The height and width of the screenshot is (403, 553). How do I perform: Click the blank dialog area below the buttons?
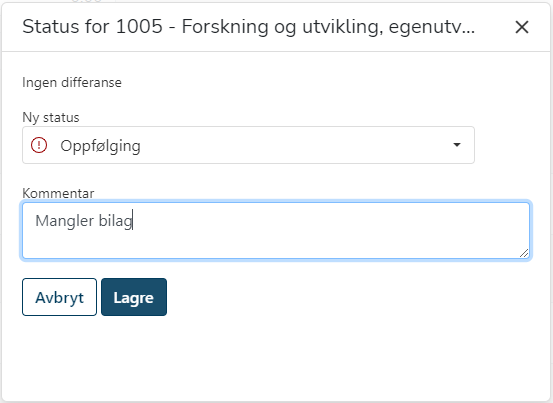(x=276, y=358)
